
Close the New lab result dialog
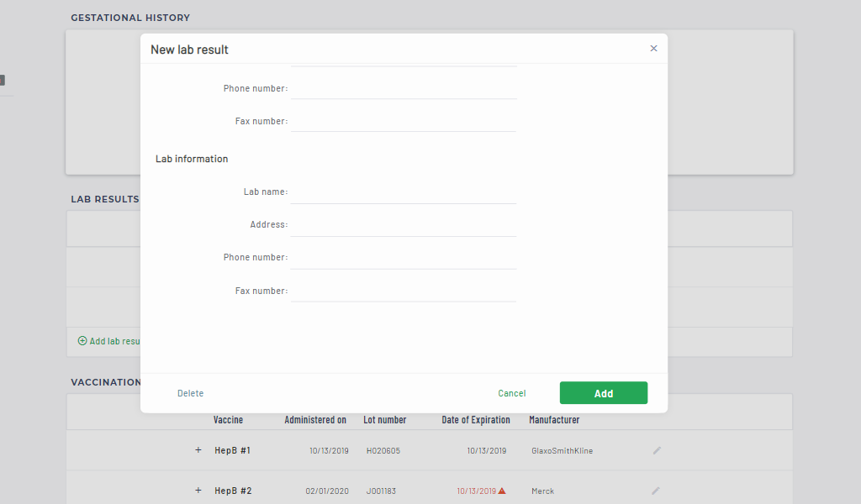[x=653, y=49]
